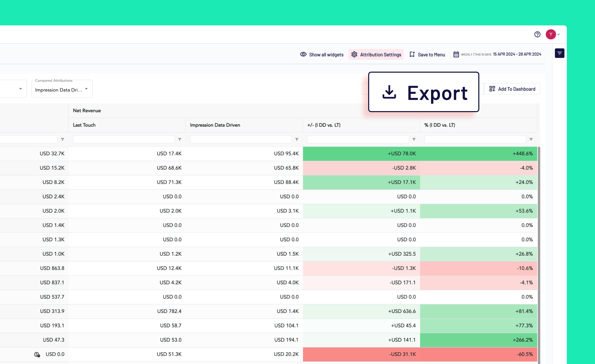Click the 15 APR 2024 - 28 APR 2024 date range
Screen dimensions: 595x364
(x=517, y=54)
